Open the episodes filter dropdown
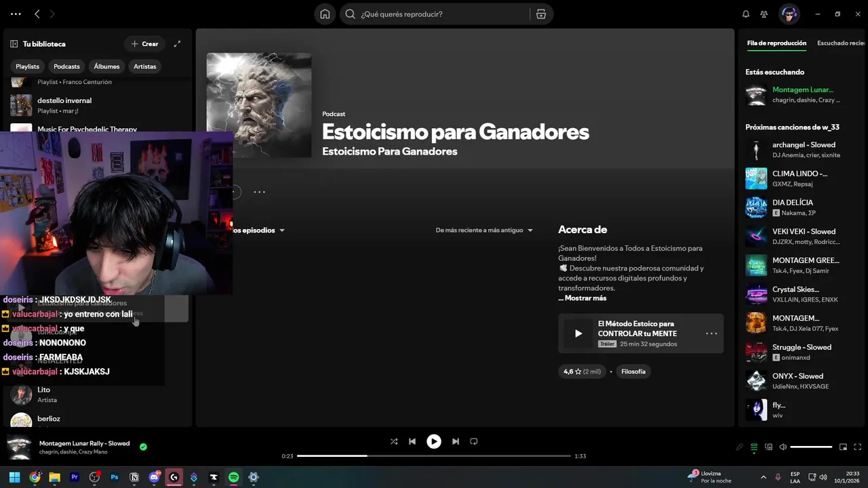Image resolution: width=868 pixels, height=488 pixels. [x=258, y=230]
